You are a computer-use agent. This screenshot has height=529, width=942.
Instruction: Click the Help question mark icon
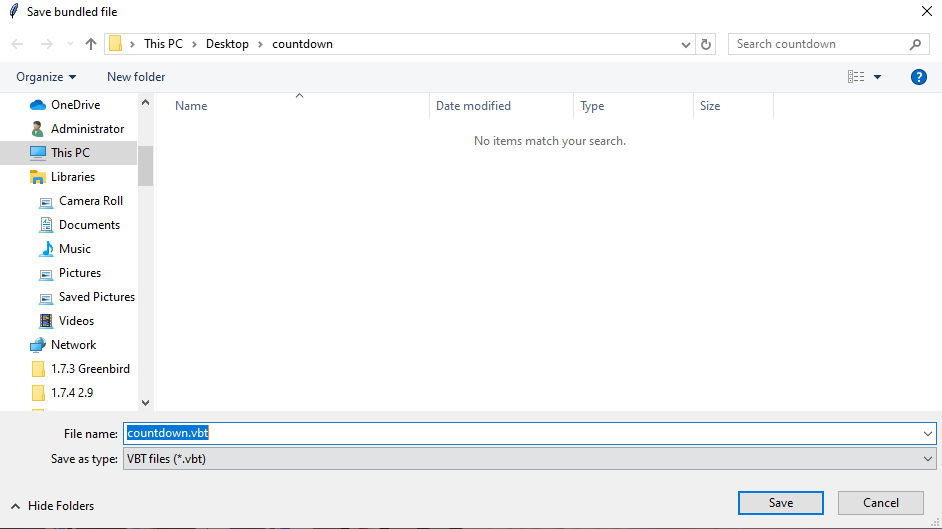pyautogui.click(x=918, y=77)
